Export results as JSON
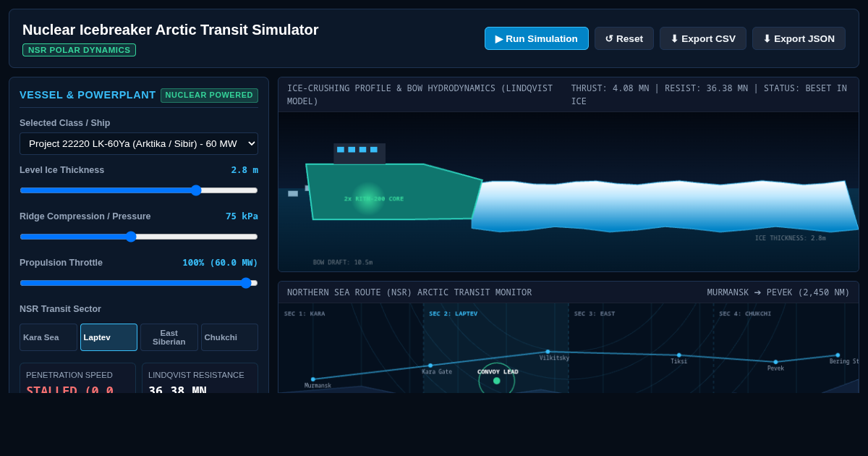The height and width of the screenshot is (456, 868). 799,38
